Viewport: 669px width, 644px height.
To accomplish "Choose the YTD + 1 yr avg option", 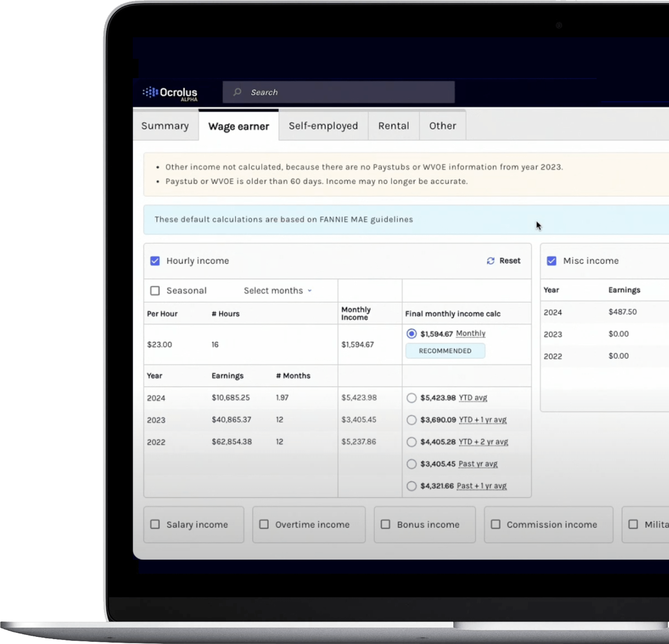I will point(411,420).
